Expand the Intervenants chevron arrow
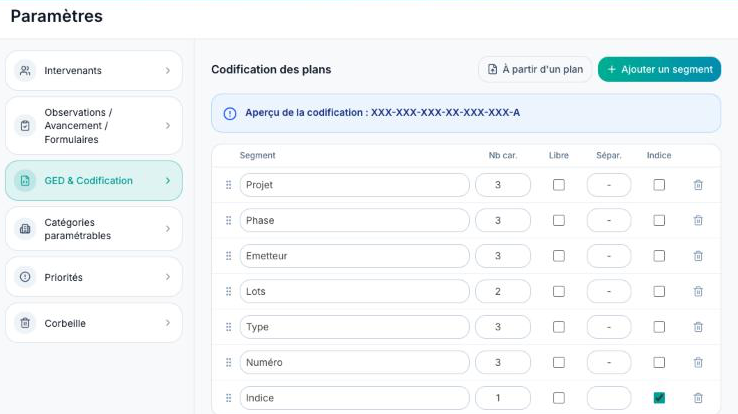The width and height of the screenshot is (738, 414). (x=168, y=71)
